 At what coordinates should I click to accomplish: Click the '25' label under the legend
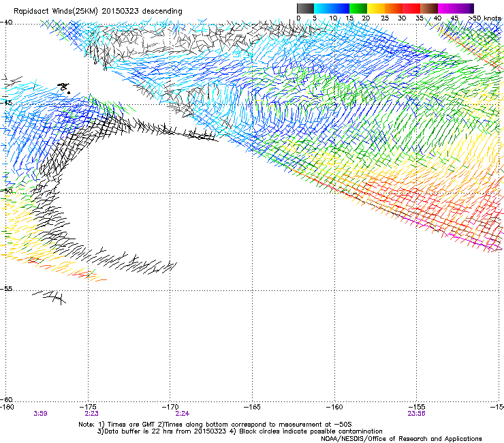pyautogui.click(x=385, y=18)
